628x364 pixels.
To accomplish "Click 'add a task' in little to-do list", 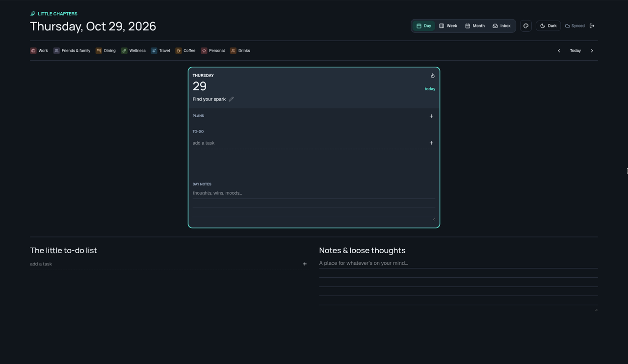I will point(164,264).
